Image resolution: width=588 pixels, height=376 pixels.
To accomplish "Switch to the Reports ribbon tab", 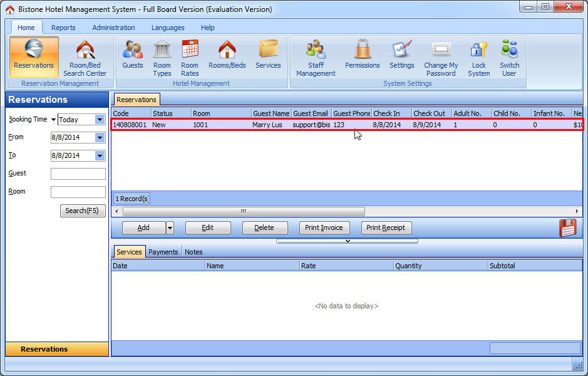I will click(63, 28).
